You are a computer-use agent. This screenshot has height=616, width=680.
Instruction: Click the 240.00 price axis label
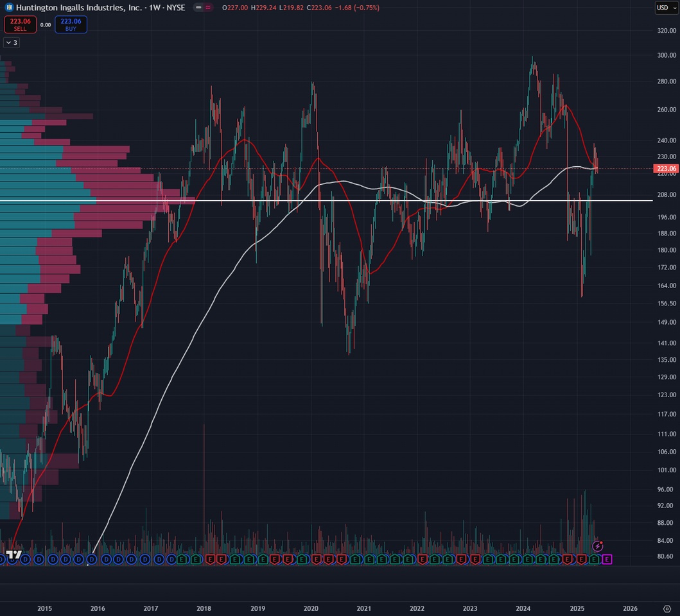point(667,141)
